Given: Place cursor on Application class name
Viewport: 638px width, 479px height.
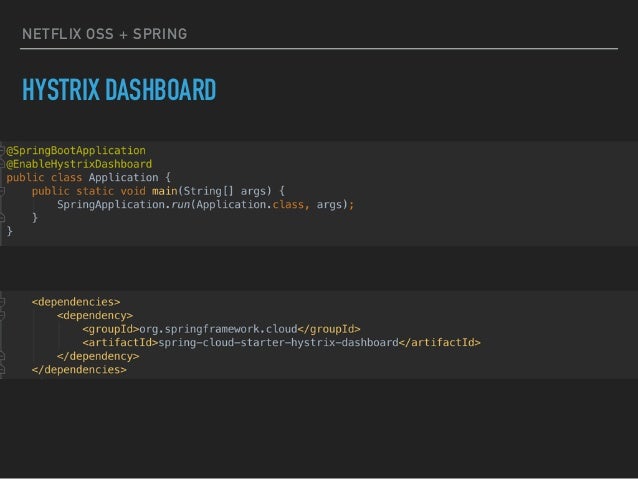Looking at the screenshot, I should click(x=124, y=177).
